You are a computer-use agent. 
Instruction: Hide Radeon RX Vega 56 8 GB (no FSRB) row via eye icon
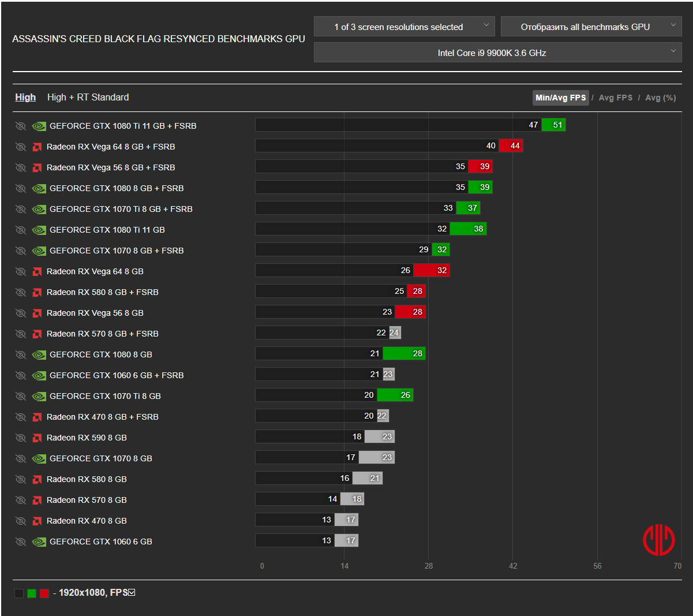21,313
